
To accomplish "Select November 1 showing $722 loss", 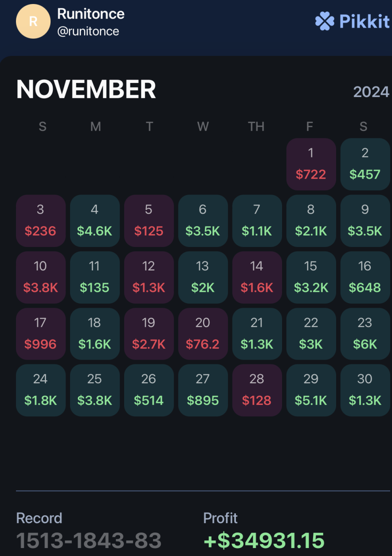I will pyautogui.click(x=311, y=164).
